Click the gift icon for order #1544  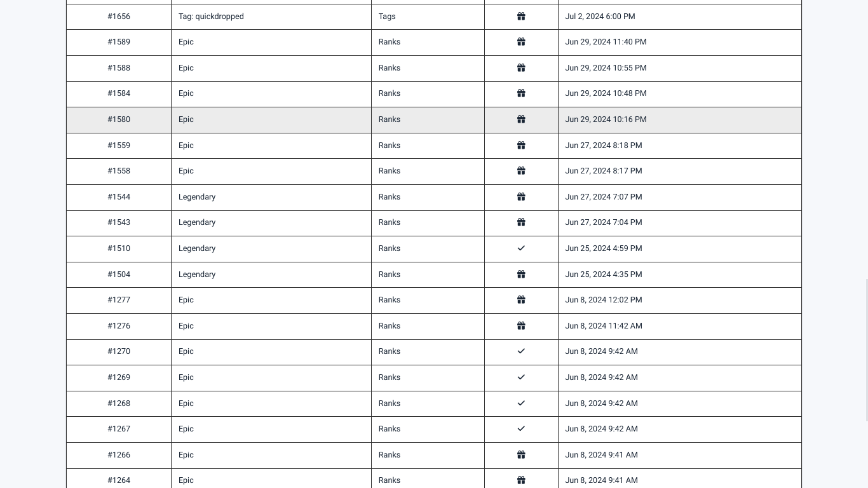(521, 197)
